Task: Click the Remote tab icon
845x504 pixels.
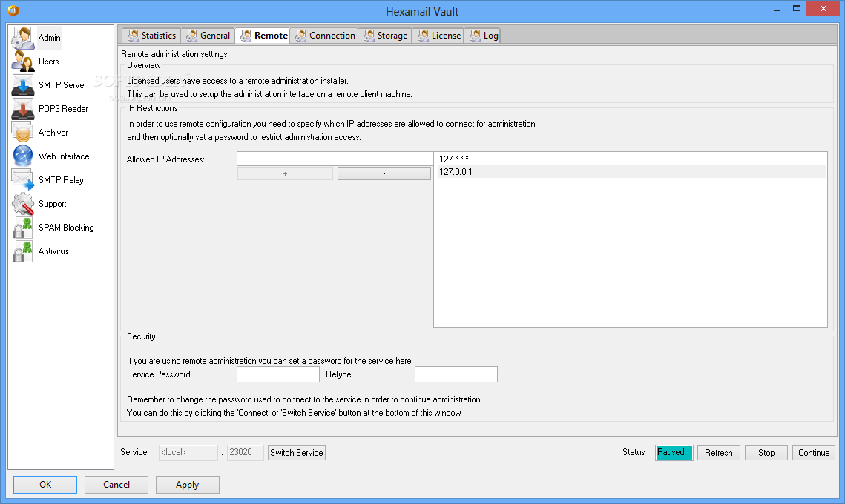Action: [246, 36]
